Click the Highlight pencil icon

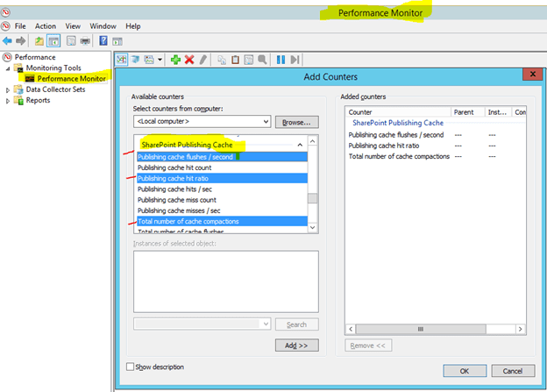click(203, 59)
